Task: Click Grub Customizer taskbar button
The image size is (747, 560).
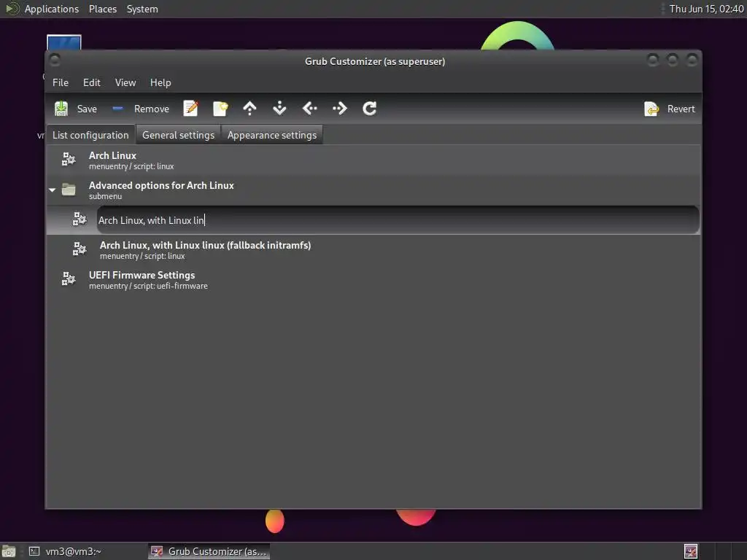Action: click(x=209, y=551)
